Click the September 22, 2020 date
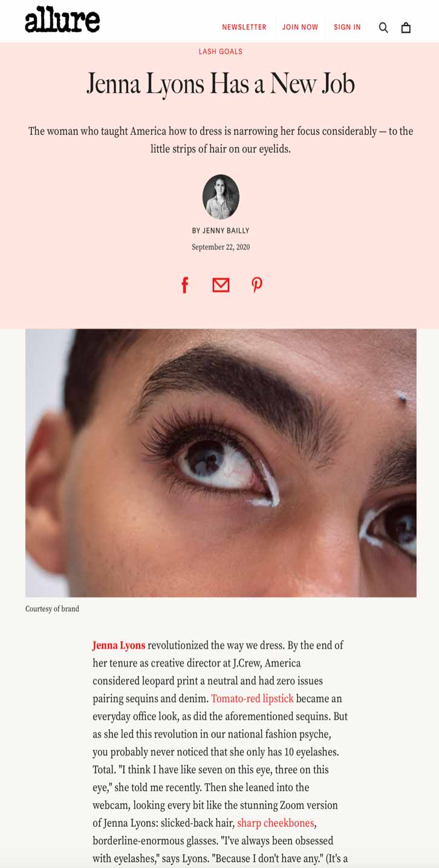Image resolution: width=439 pixels, height=868 pixels. [221, 247]
